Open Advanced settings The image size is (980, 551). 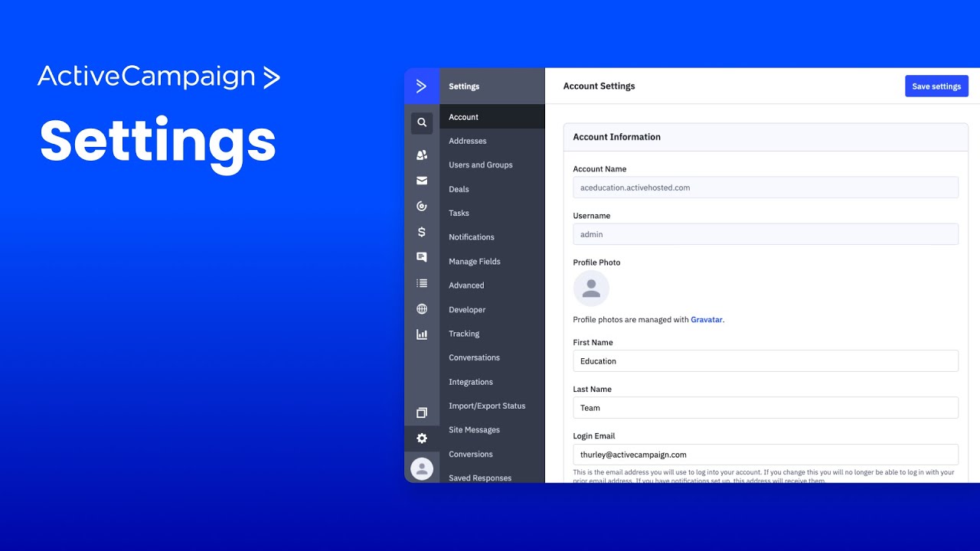492,285
